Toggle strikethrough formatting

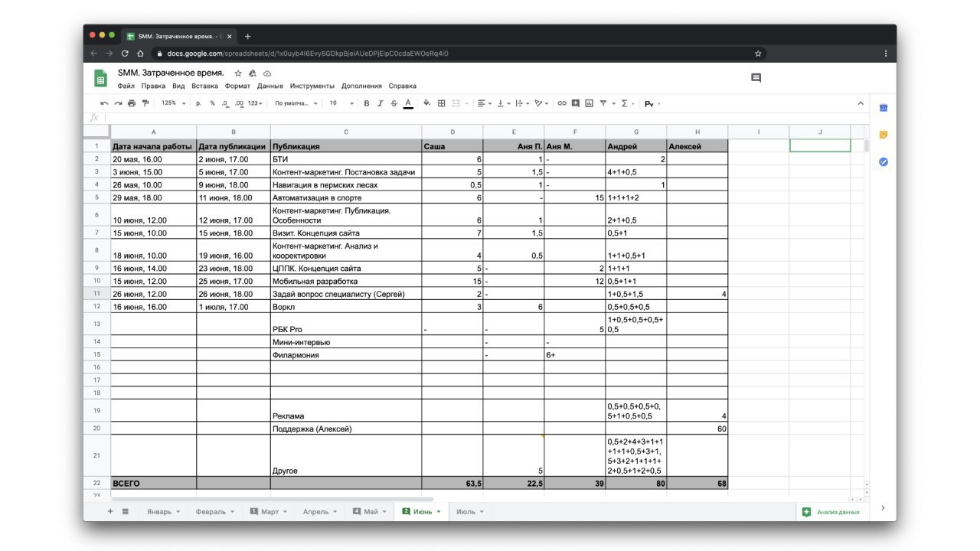[394, 103]
